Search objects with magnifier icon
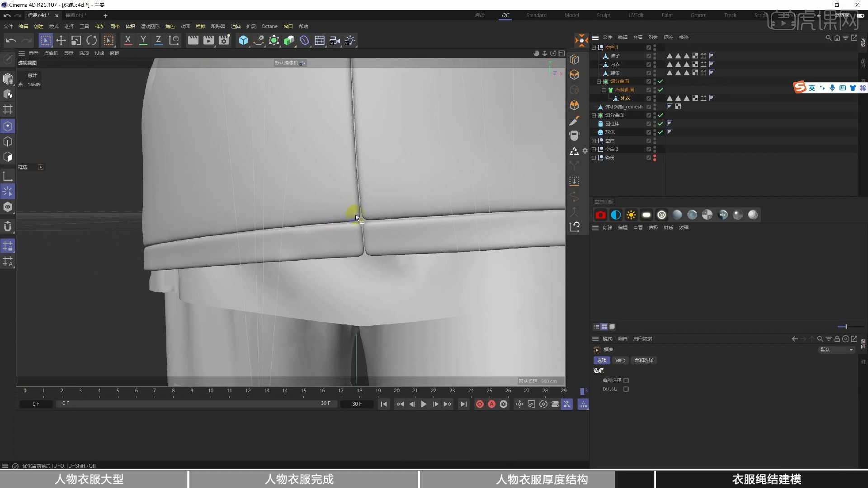This screenshot has width=868, height=488. click(x=828, y=38)
